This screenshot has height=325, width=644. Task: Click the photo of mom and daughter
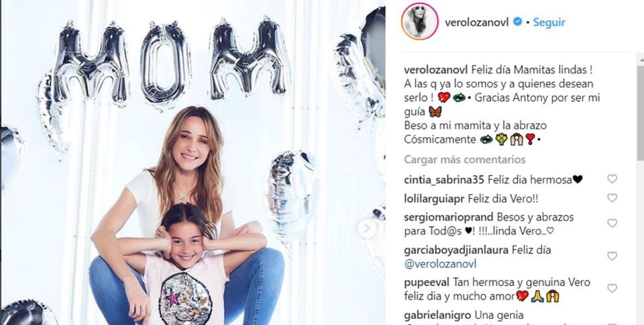(193, 162)
